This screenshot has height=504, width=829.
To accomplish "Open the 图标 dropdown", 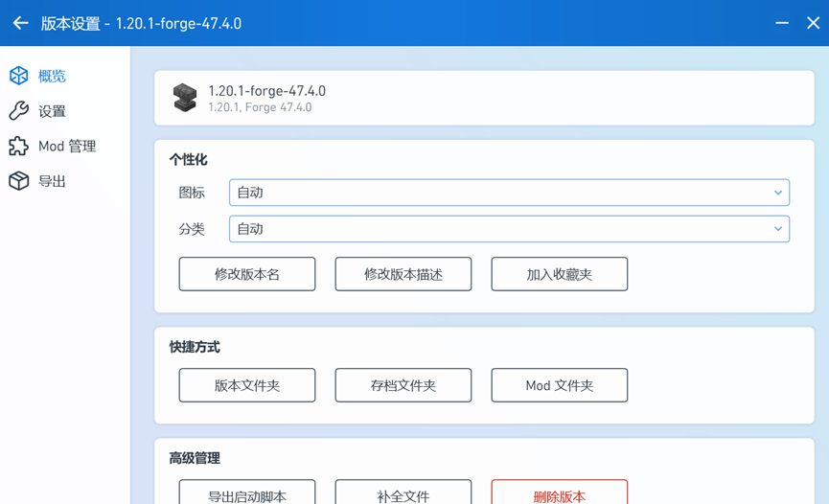I will pyautogui.click(x=509, y=193).
